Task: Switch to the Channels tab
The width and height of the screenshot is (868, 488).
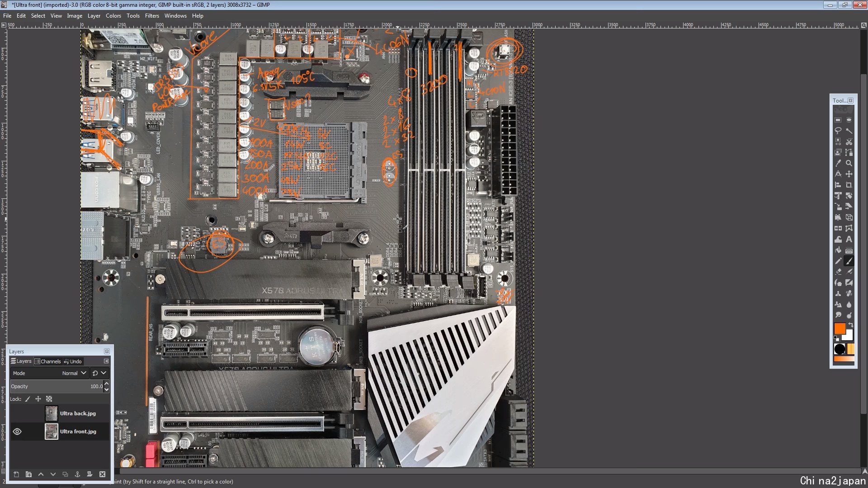Action: click(47, 361)
